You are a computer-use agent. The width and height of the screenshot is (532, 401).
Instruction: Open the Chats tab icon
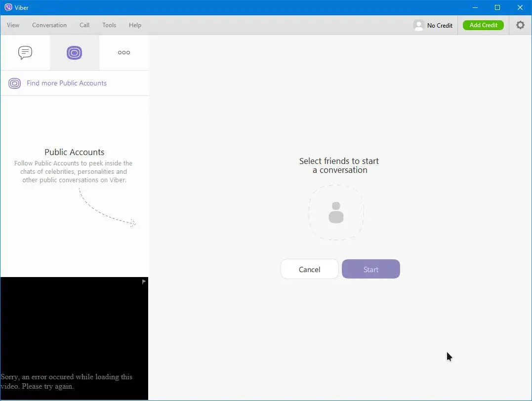point(25,52)
